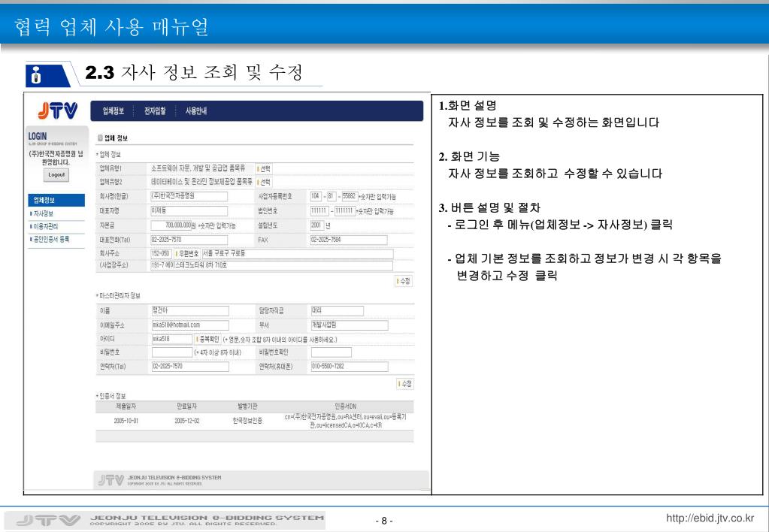The height and width of the screenshot is (532, 769).
Task: Click the 중복확인 button next to the ID
Action: click(x=207, y=340)
